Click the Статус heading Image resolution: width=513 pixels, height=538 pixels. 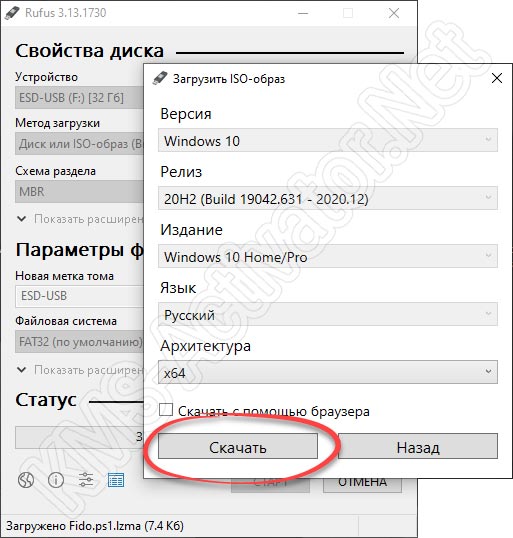tap(46, 400)
